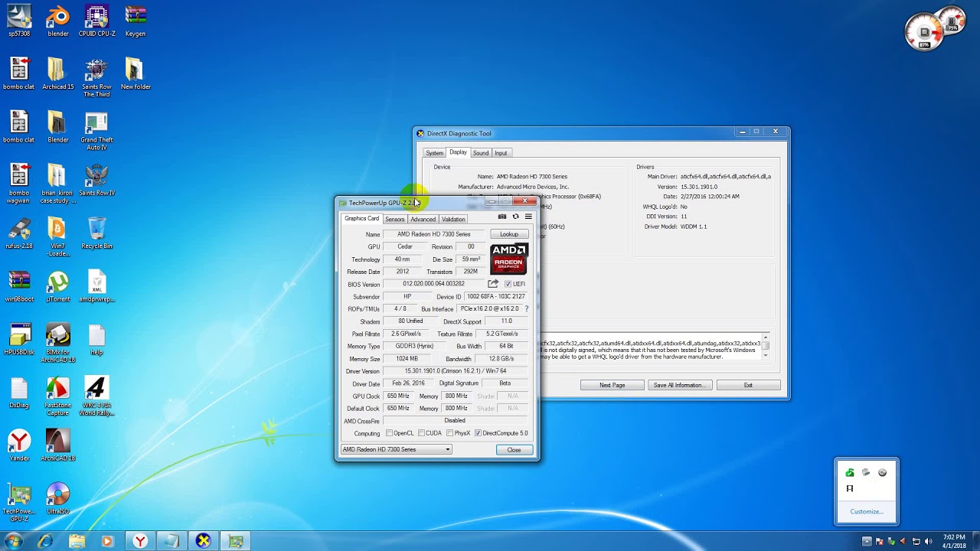The width and height of the screenshot is (980, 551).
Task: Click the Digital Signature value Beta
Action: coord(505,383)
